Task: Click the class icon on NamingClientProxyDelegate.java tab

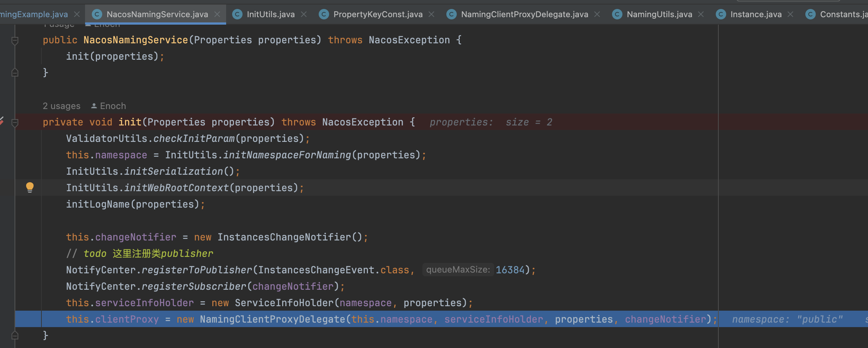Action: (x=452, y=14)
